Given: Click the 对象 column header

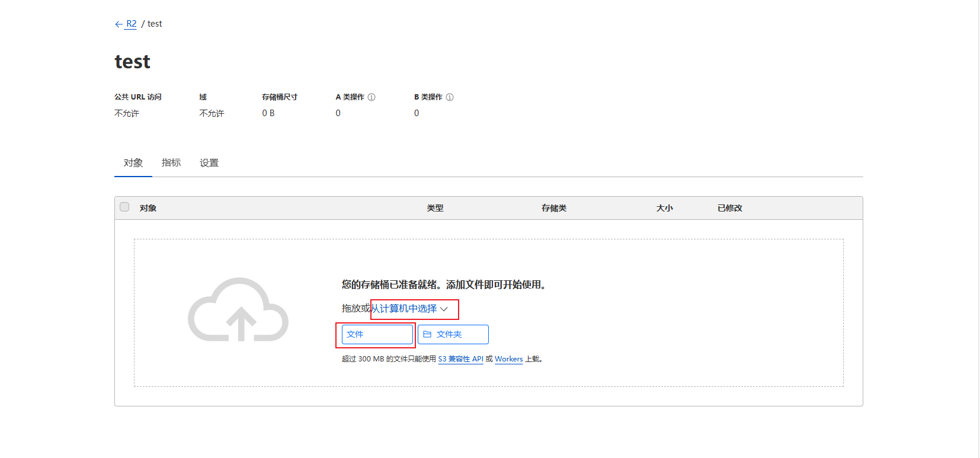Looking at the screenshot, I should [x=148, y=208].
